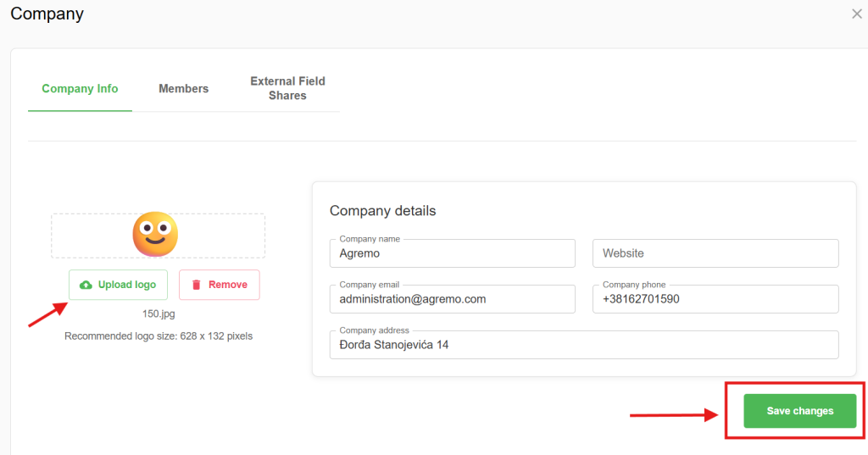Switch to the Company Info tab
The height and width of the screenshot is (455, 868).
[x=80, y=89]
